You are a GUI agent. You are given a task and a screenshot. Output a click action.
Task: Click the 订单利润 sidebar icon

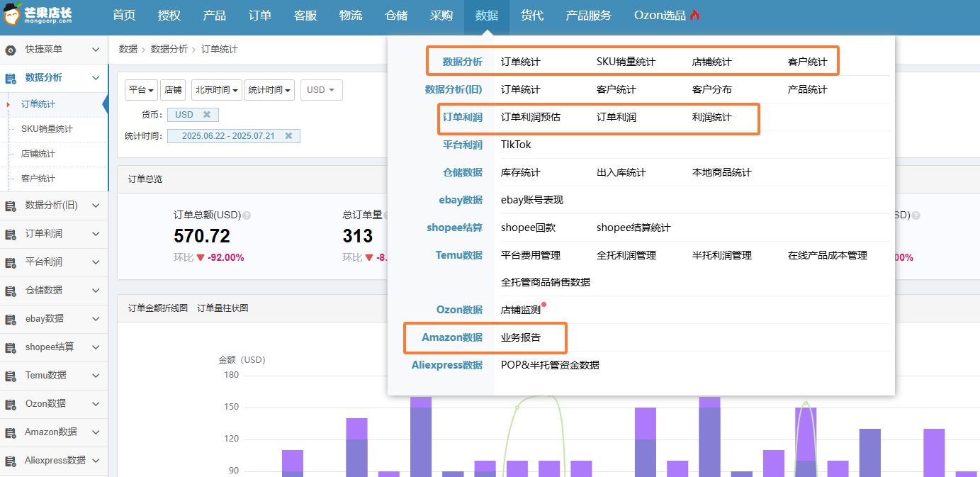[x=11, y=234]
